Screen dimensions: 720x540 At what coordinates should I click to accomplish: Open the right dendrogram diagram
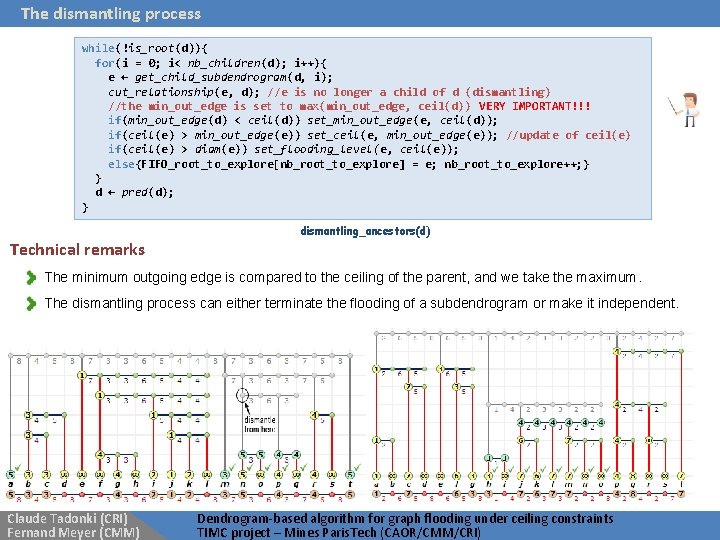click(531, 415)
